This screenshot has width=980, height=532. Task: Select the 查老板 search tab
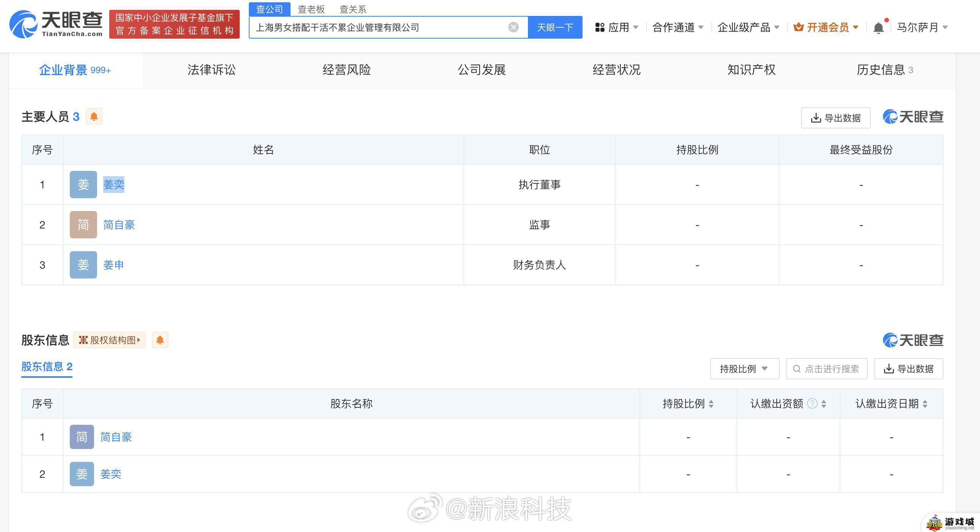311,9
